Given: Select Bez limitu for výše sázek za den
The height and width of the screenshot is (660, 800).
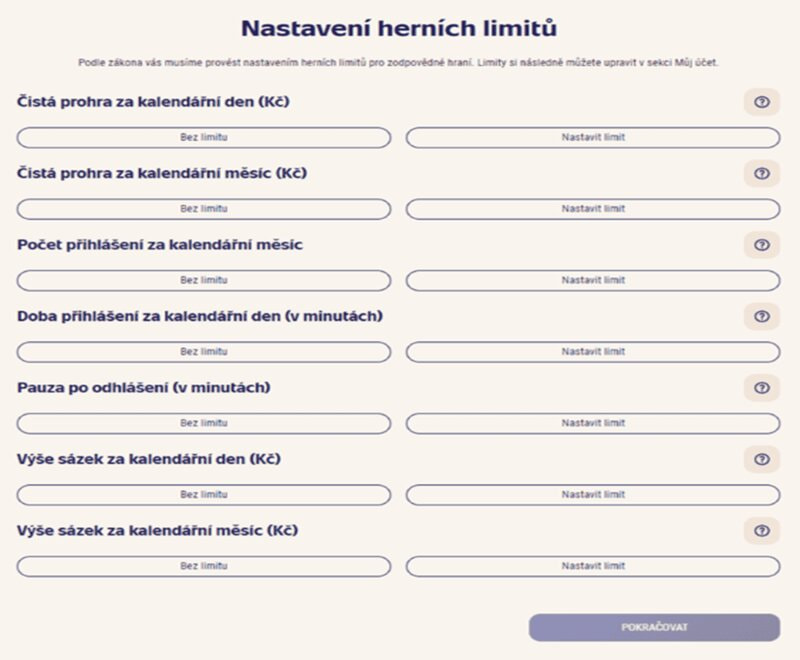Looking at the screenshot, I should coord(204,494).
